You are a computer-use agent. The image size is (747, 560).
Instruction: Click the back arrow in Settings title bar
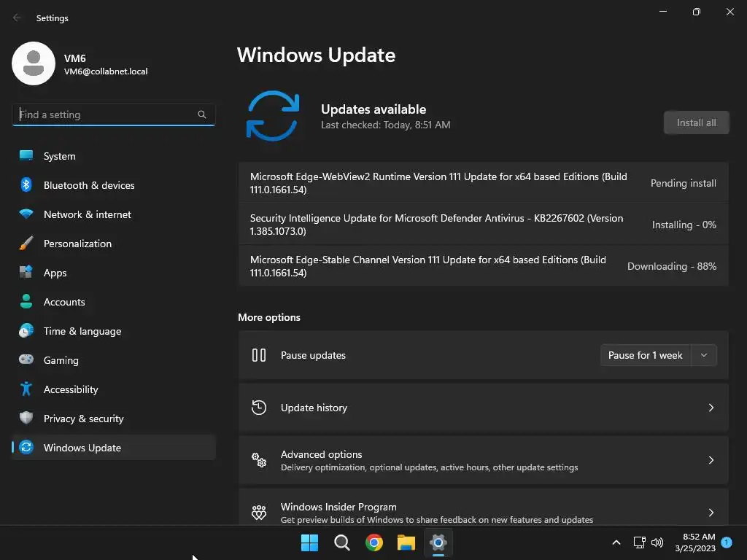tap(18, 17)
